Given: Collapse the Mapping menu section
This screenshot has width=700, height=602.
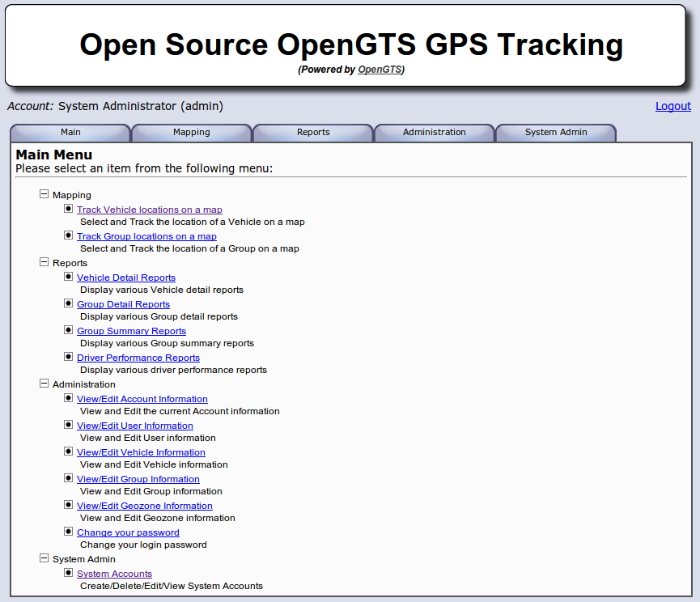Looking at the screenshot, I should point(45,194).
